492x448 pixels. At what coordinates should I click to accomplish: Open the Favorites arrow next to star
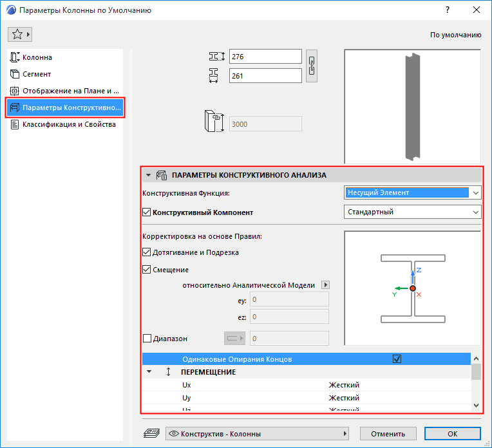28,34
